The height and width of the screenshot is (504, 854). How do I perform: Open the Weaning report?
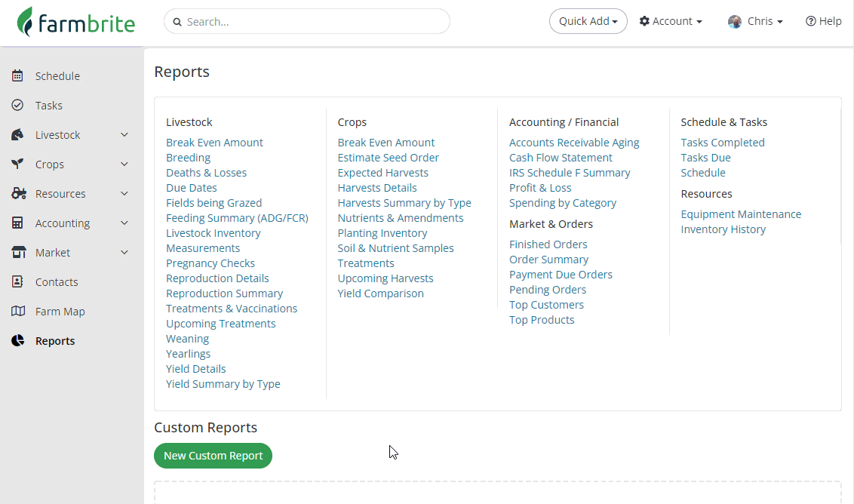pyautogui.click(x=187, y=338)
